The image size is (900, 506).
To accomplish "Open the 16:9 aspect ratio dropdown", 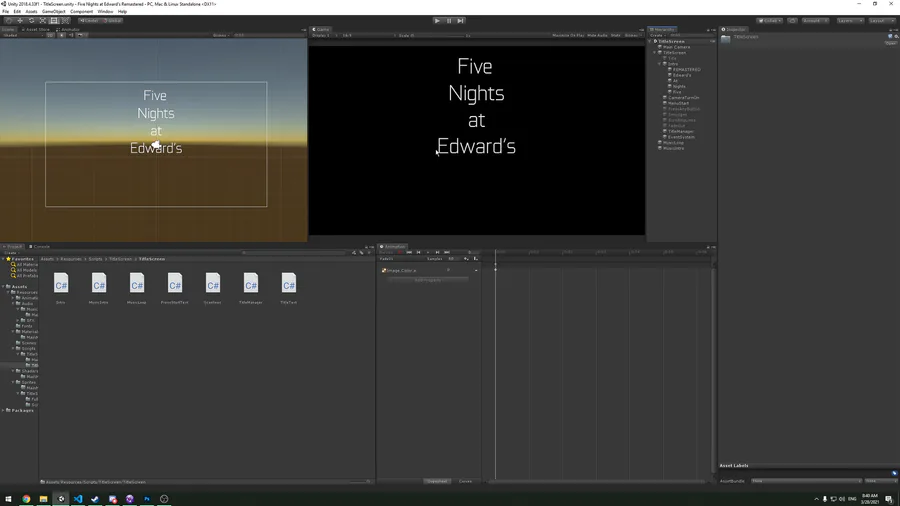I will point(367,36).
